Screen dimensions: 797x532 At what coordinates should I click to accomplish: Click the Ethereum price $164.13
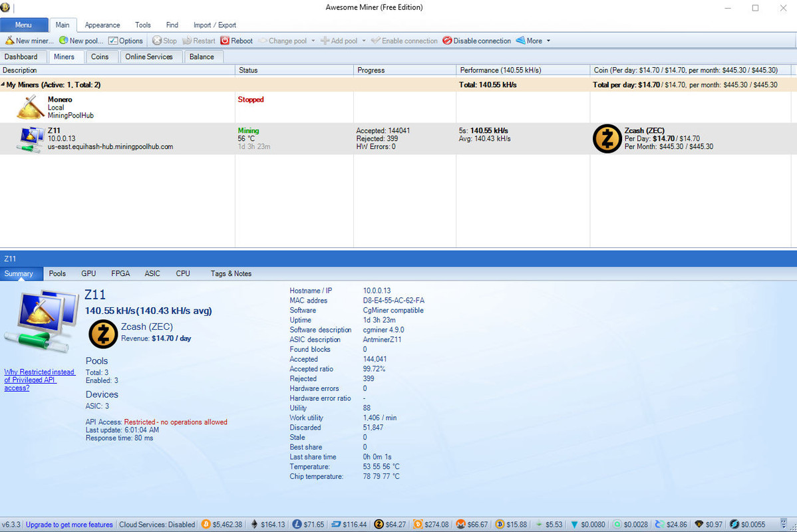click(x=268, y=525)
